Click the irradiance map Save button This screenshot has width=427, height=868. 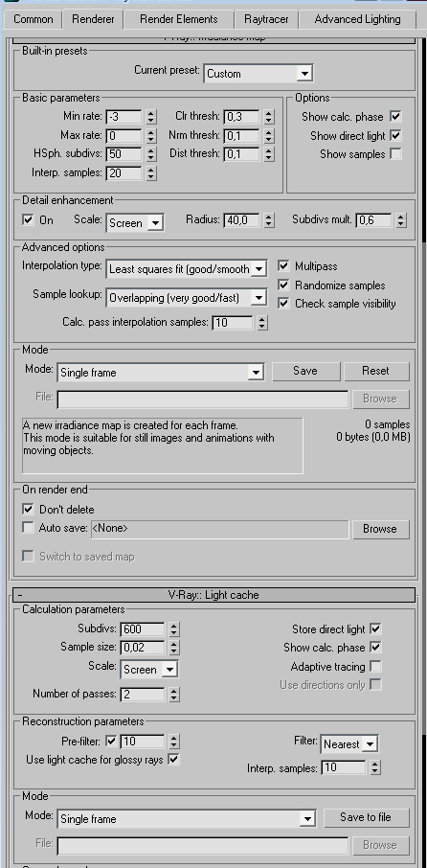click(x=305, y=371)
